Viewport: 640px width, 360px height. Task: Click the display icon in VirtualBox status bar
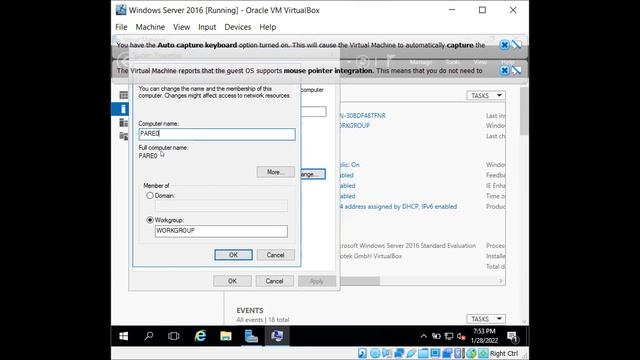pos(436,353)
